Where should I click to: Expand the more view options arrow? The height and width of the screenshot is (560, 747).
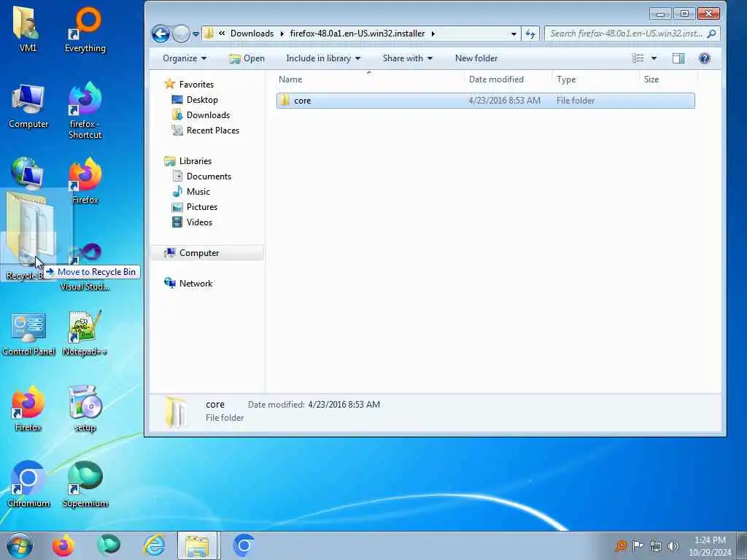tap(654, 58)
